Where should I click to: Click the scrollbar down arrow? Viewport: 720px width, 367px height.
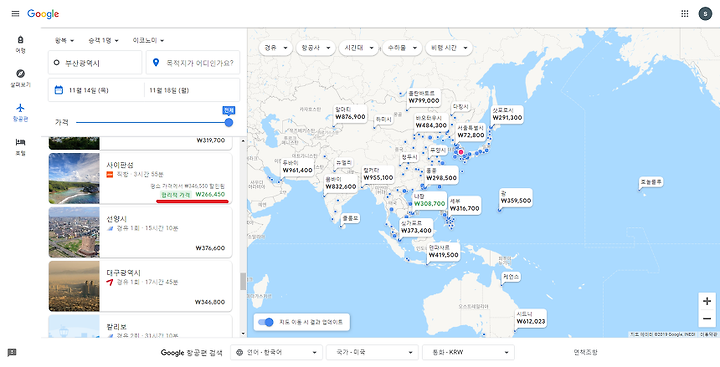pos(242,334)
